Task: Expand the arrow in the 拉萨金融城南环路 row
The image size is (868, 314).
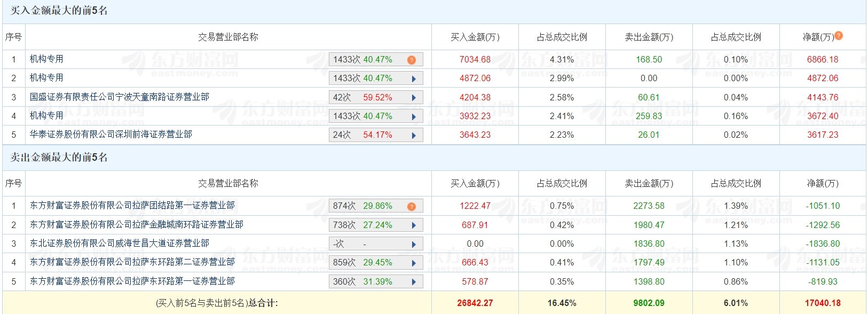Action: 414,225
